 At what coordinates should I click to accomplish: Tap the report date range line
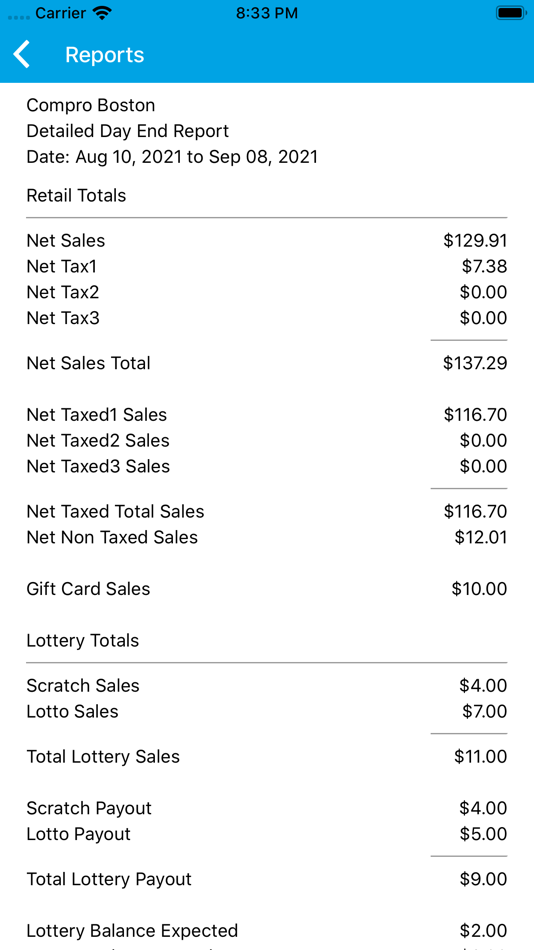[x=172, y=158]
